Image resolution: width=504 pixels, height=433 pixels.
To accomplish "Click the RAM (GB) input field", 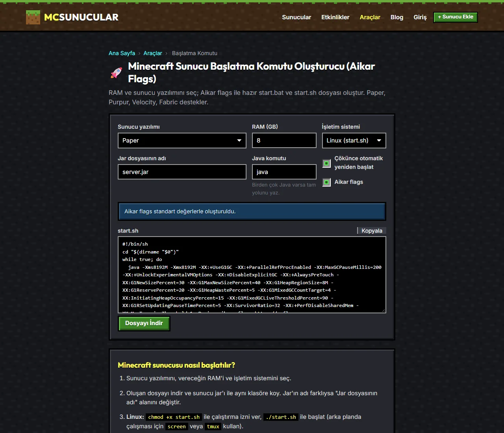I will coord(284,141).
